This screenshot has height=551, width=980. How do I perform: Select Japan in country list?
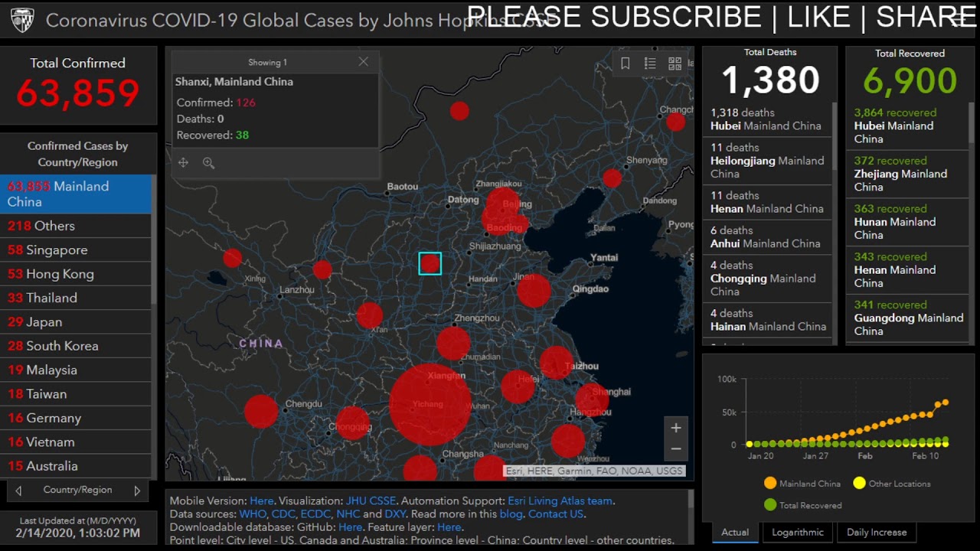point(76,322)
